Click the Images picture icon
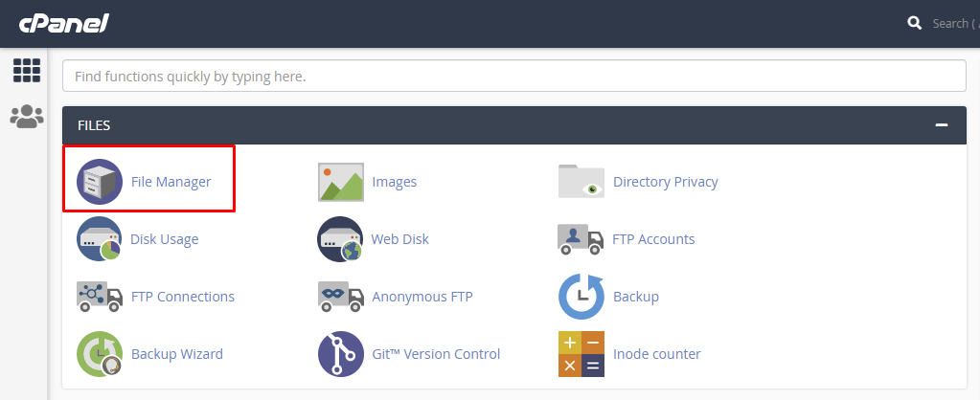 point(341,182)
